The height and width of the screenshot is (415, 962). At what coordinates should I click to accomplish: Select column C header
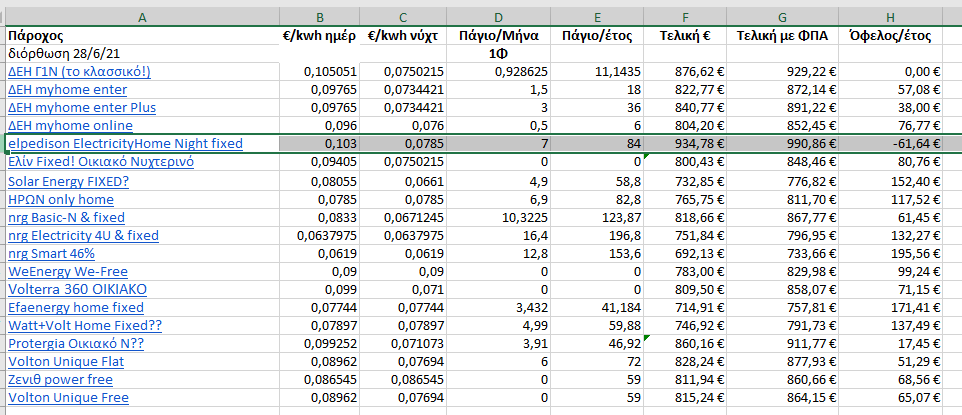[402, 18]
